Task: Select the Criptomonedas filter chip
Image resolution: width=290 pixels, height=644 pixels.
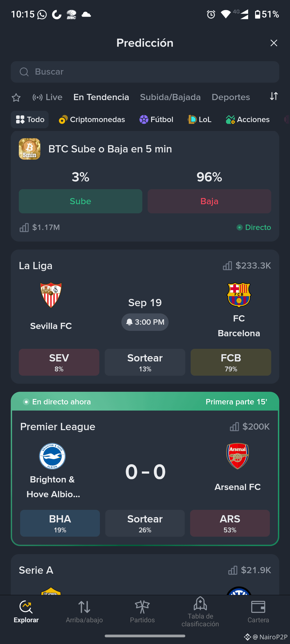Action: point(92,119)
